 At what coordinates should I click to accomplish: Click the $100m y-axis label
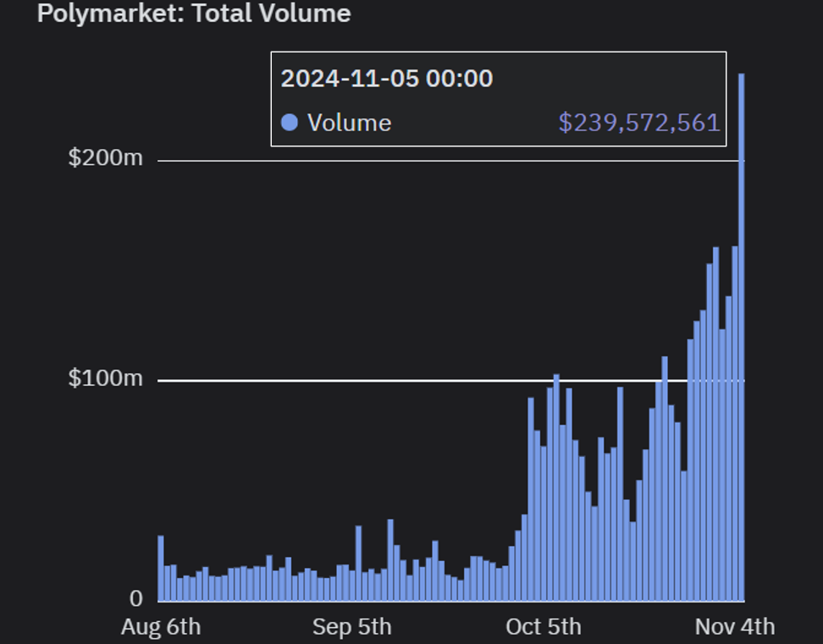click(x=106, y=377)
